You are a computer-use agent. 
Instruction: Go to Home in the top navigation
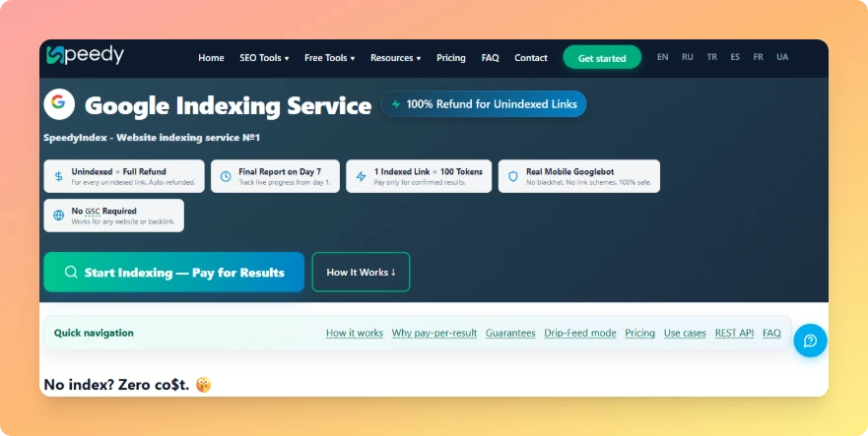point(211,58)
